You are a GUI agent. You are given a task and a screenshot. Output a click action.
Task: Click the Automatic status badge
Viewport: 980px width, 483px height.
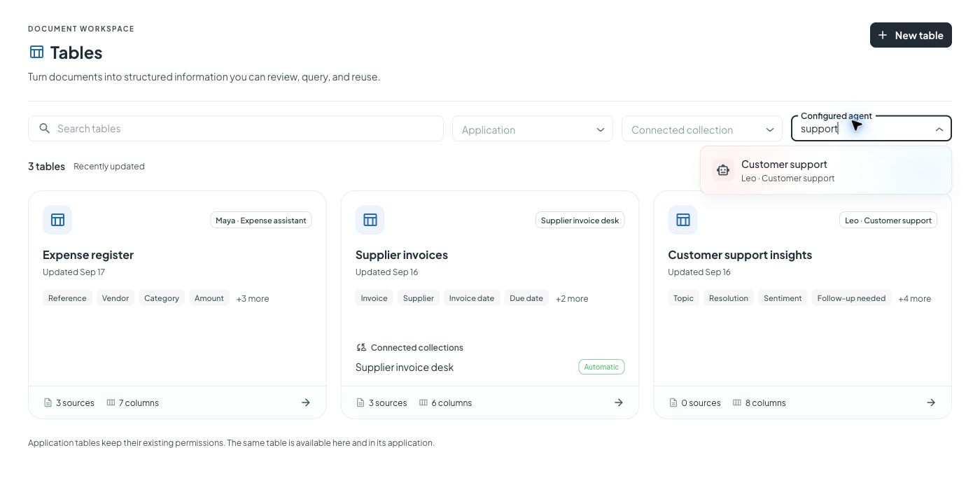click(x=601, y=367)
